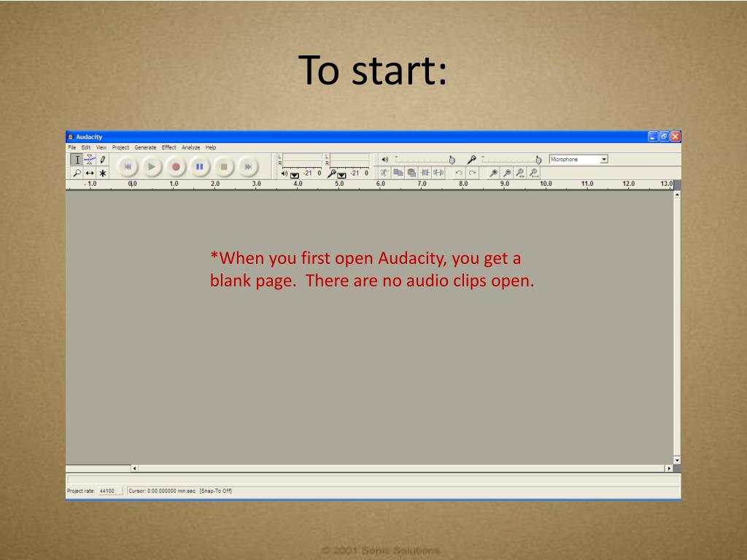Click the microphone icon beside input volume slider
This screenshot has width=747, height=560.
(472, 160)
